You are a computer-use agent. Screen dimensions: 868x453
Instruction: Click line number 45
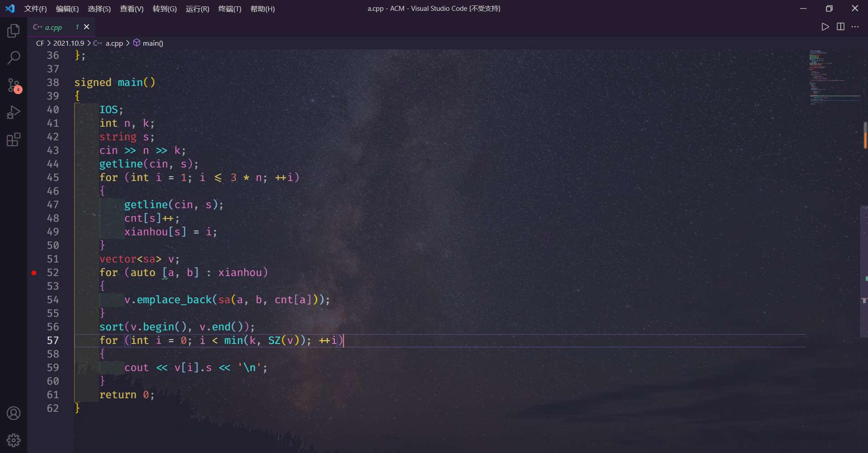pos(53,177)
